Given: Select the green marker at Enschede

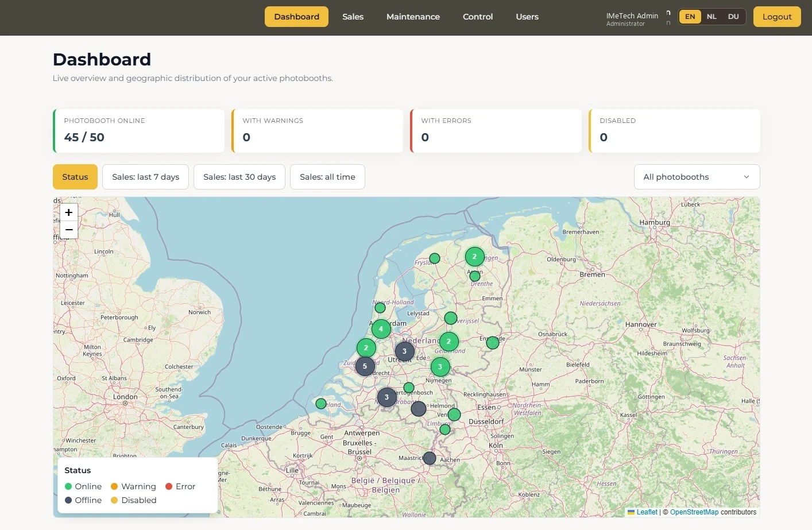Looking at the screenshot, I should click(x=493, y=343).
